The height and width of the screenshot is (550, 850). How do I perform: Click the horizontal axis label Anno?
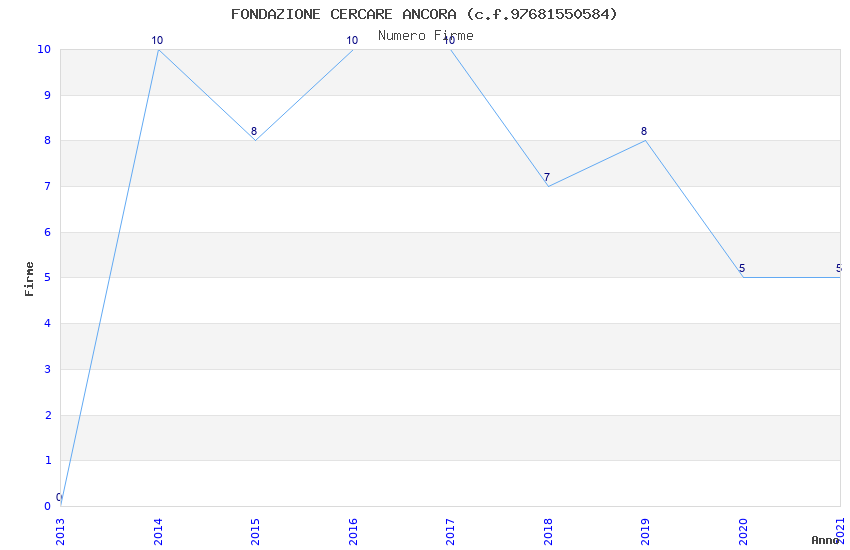click(825, 540)
